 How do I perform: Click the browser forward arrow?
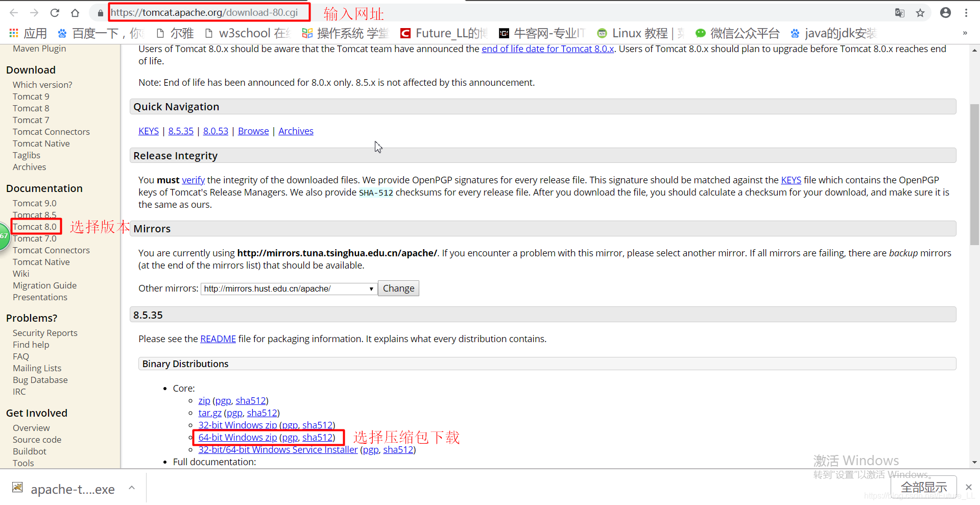click(x=34, y=13)
